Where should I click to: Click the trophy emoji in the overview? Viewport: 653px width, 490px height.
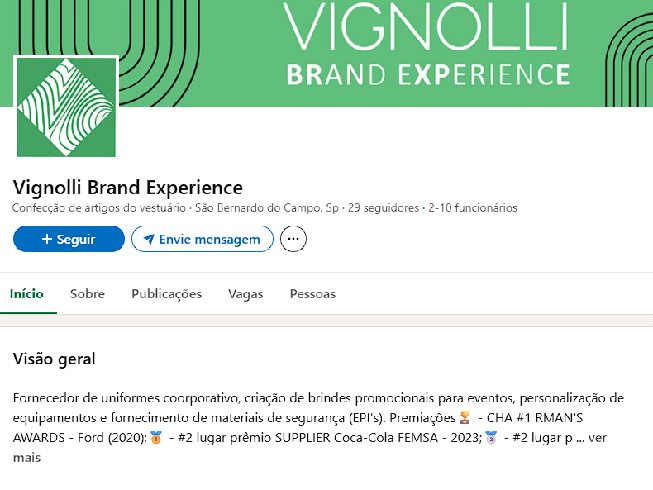pyautogui.click(x=464, y=417)
